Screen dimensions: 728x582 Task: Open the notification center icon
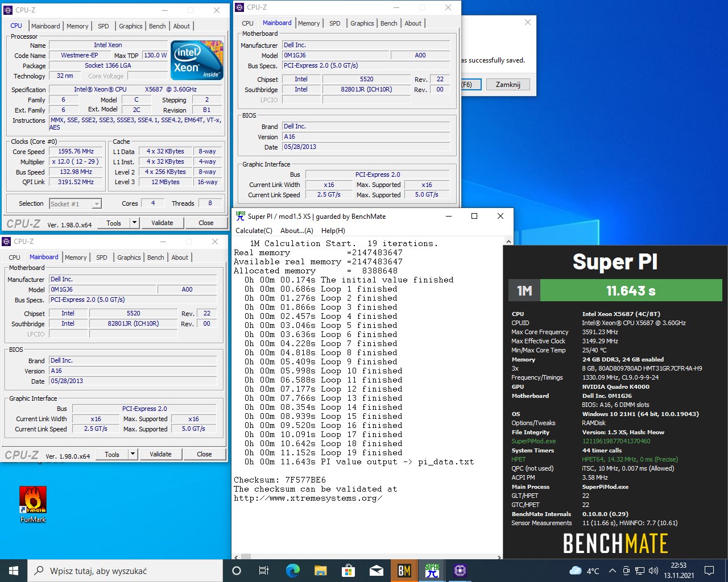click(709, 571)
